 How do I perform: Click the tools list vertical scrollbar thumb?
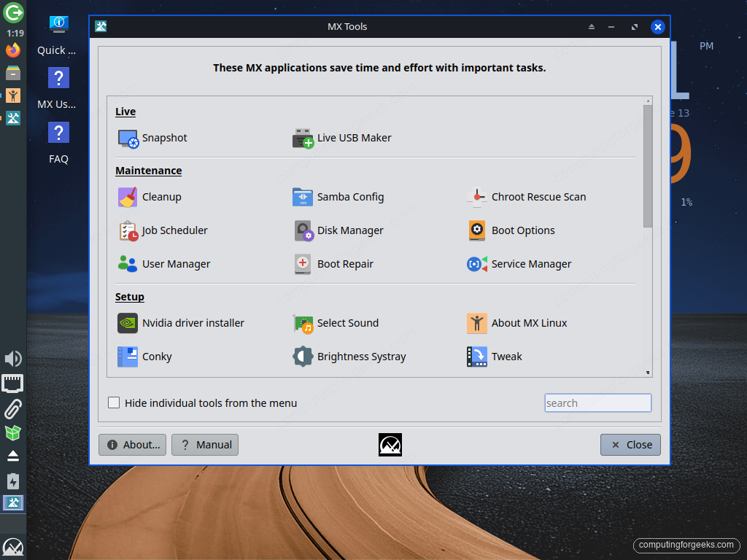(x=648, y=166)
